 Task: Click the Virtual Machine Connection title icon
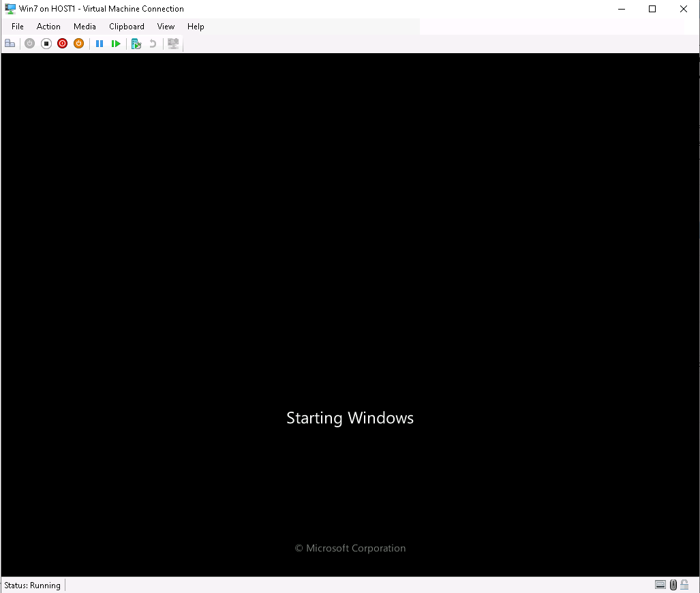(x=10, y=9)
